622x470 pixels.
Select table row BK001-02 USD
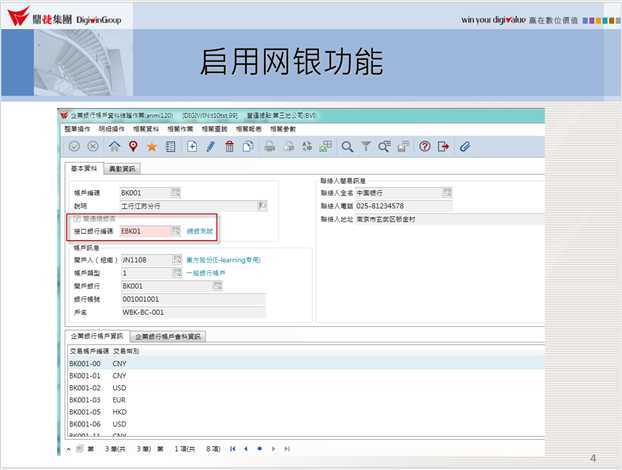pyautogui.click(x=306, y=388)
